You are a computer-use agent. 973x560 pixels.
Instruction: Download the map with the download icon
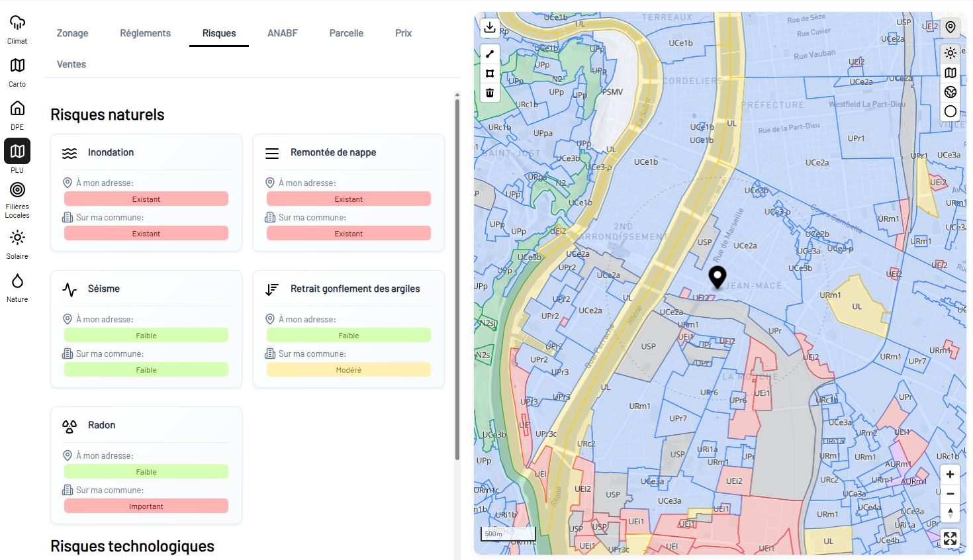point(490,27)
